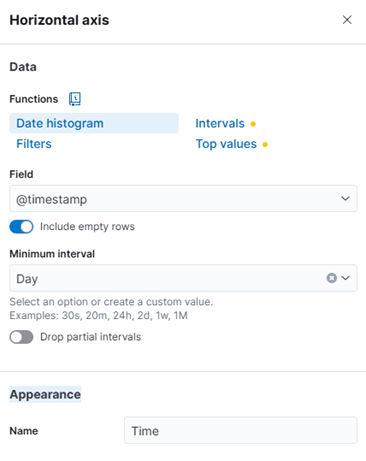Image resolution: width=366 pixels, height=461 pixels.
Task: Click the Name input field containing Time
Action: [x=241, y=430]
